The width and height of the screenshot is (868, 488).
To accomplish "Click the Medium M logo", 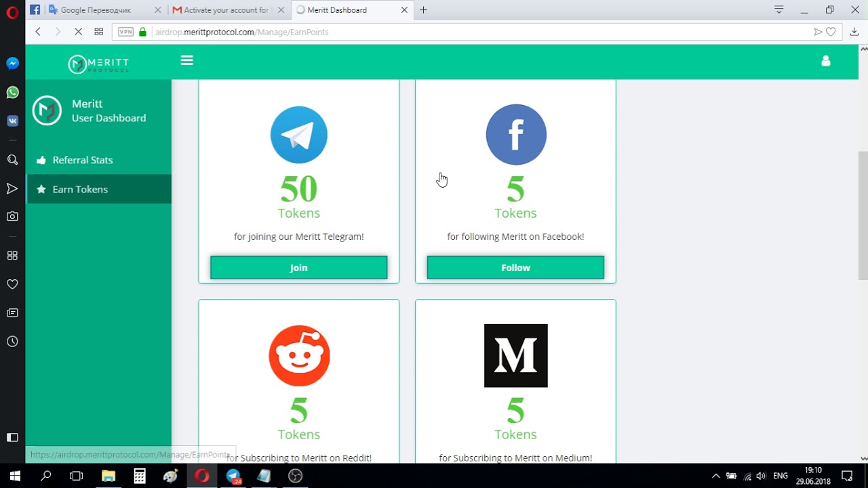I will tap(515, 356).
